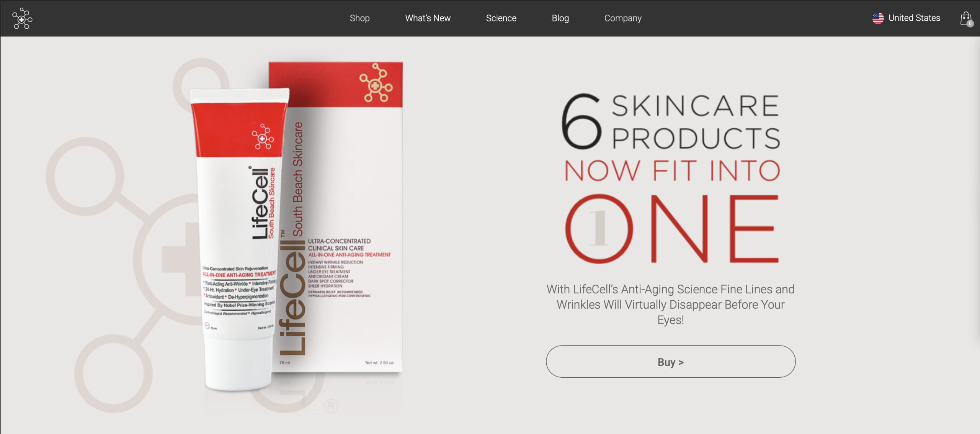
Task: Open the Company menu
Action: tap(623, 18)
